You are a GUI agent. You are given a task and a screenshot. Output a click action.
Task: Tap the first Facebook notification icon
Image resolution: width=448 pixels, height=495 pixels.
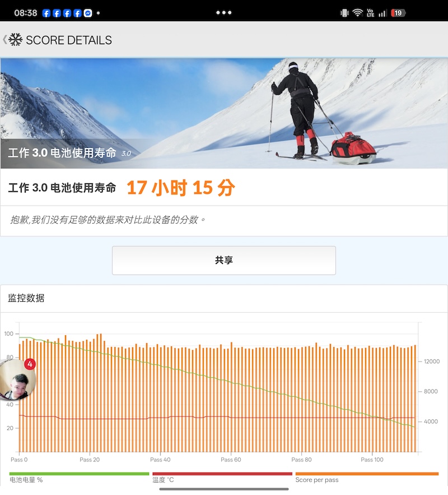click(x=46, y=13)
